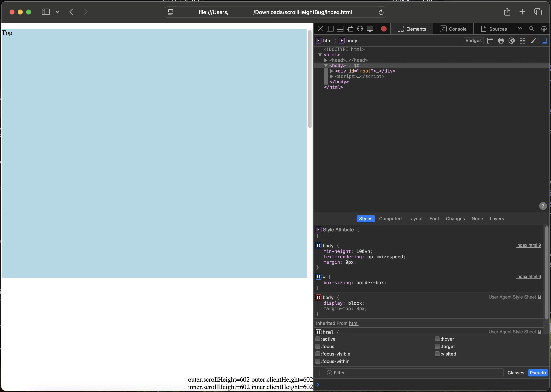The height and width of the screenshot is (392, 551).
Task: Focus the Safari address bar URL
Action: coord(275,12)
